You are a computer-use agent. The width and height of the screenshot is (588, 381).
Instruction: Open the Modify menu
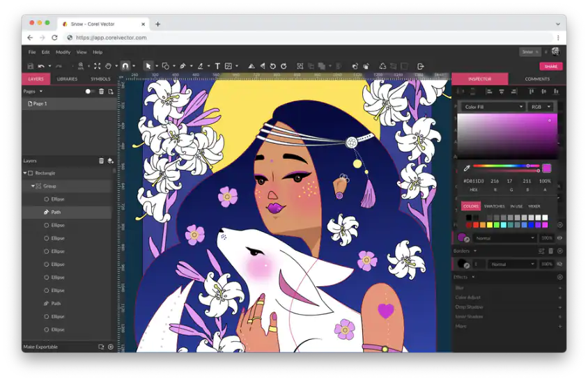(x=63, y=52)
